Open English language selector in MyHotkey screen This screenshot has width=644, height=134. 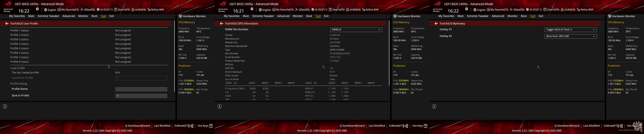click(479, 10)
